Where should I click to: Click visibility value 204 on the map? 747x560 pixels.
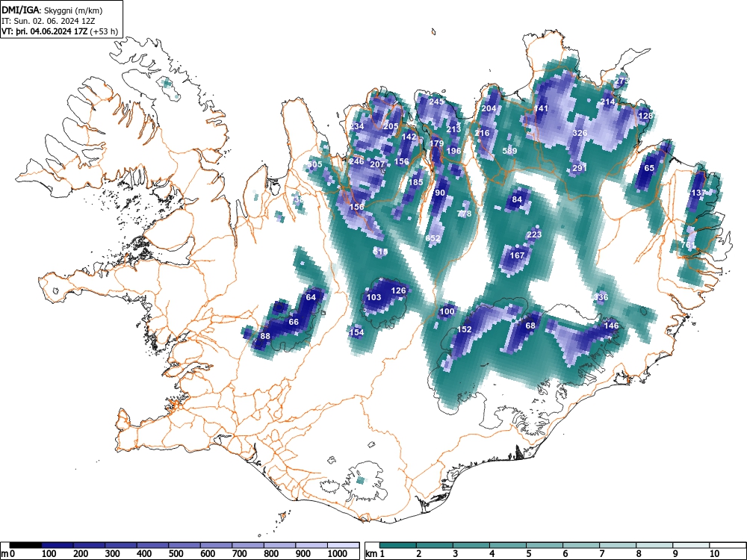point(489,108)
